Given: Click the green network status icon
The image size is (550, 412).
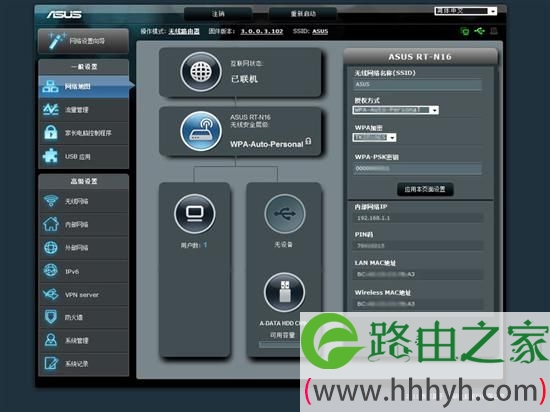Looking at the screenshot, I should point(465,31).
